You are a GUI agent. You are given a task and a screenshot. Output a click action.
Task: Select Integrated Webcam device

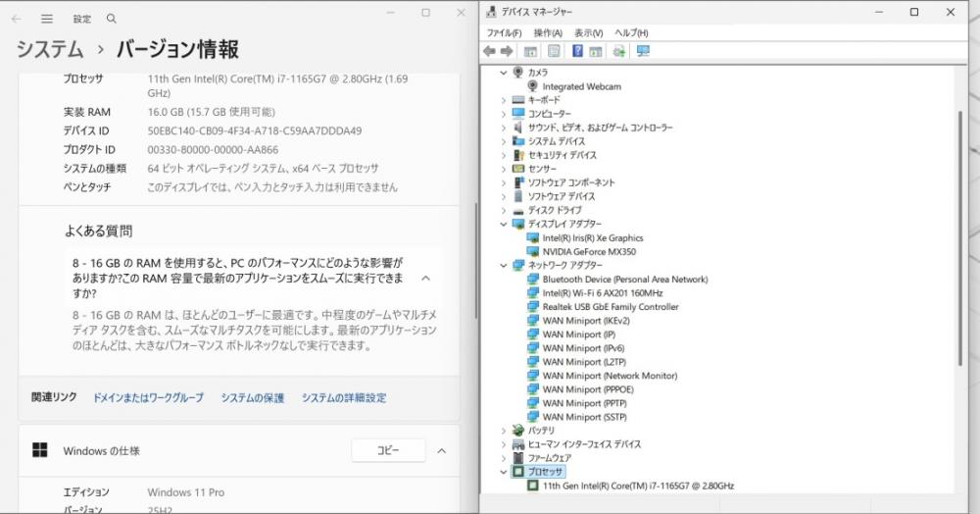click(x=581, y=86)
